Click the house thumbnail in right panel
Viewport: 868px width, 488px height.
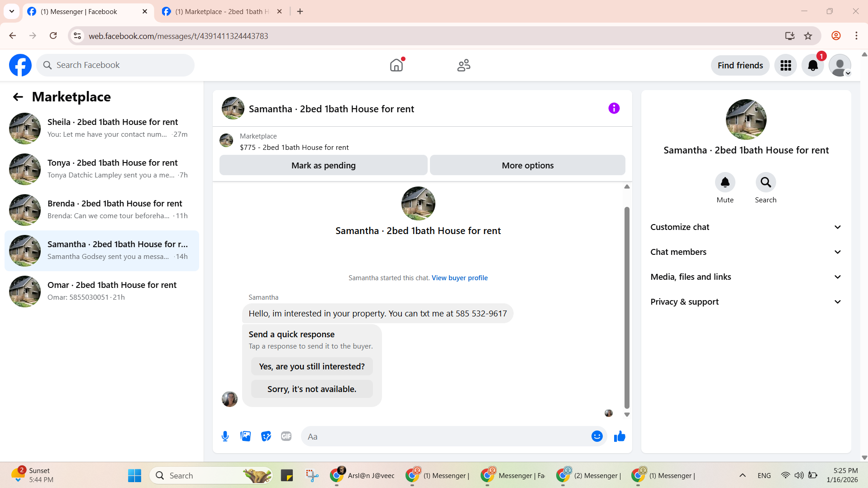[746, 120]
